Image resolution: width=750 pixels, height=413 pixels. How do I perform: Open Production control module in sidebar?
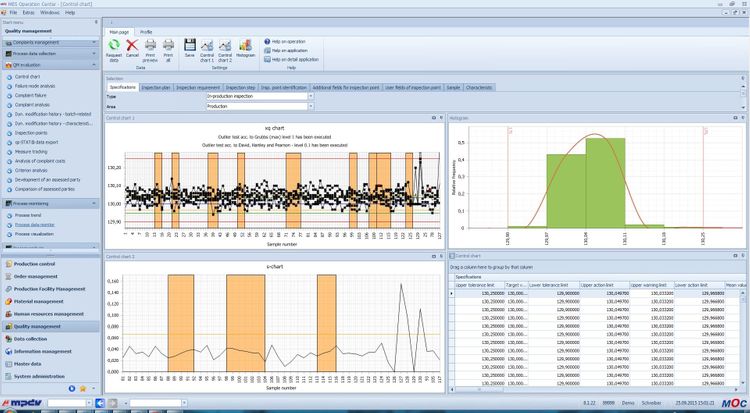[x=36, y=264]
